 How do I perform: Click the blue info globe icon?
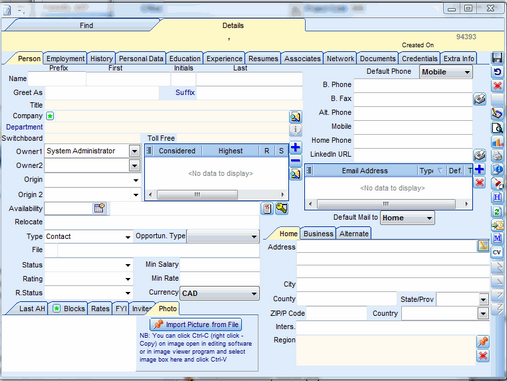(x=497, y=169)
